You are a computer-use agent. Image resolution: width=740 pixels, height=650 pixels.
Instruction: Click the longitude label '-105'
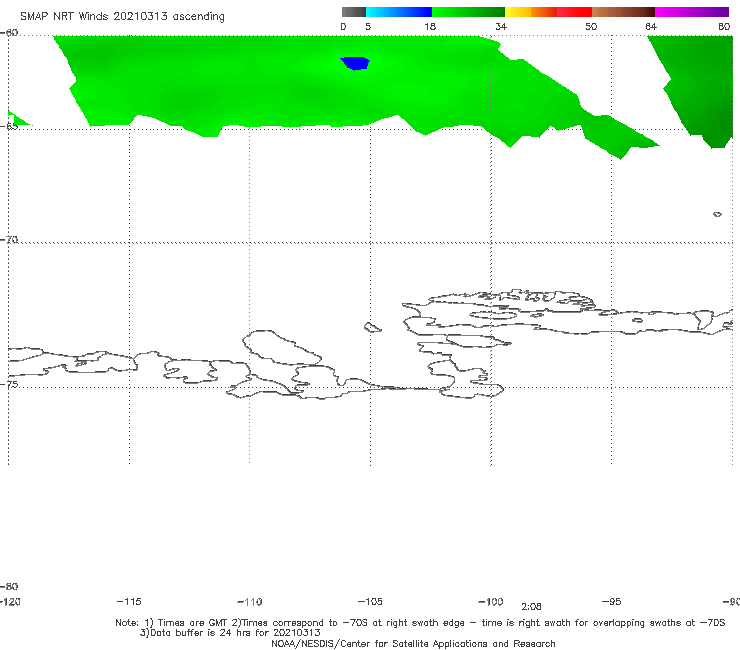370,601
